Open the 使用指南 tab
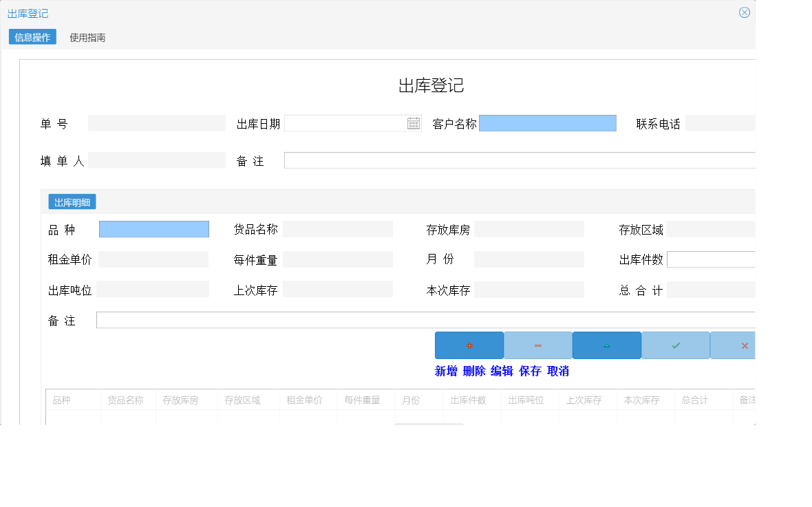Image resolution: width=812 pixels, height=507 pixels. pos(87,37)
